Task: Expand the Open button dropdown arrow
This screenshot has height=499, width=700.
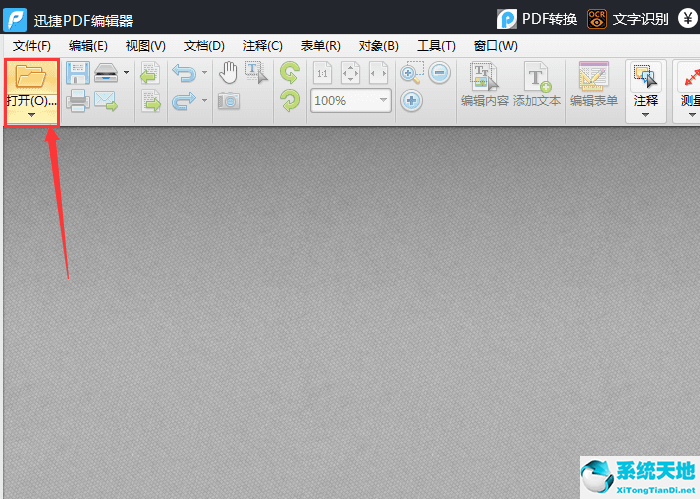Action: (x=31, y=115)
